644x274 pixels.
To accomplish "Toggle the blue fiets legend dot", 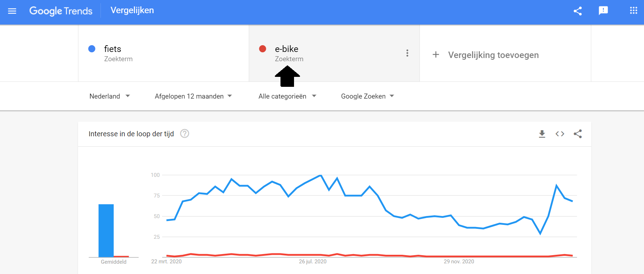I will tap(92, 49).
